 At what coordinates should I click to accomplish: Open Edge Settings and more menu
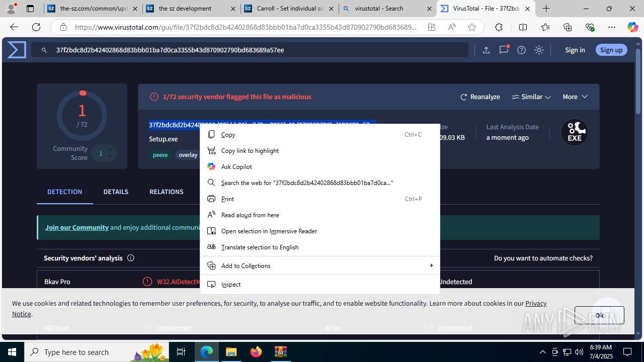click(612, 27)
